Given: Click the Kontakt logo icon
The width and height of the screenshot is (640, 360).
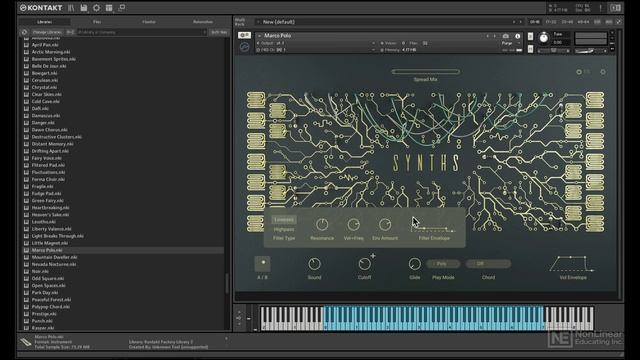Looking at the screenshot, I should click(23, 8).
